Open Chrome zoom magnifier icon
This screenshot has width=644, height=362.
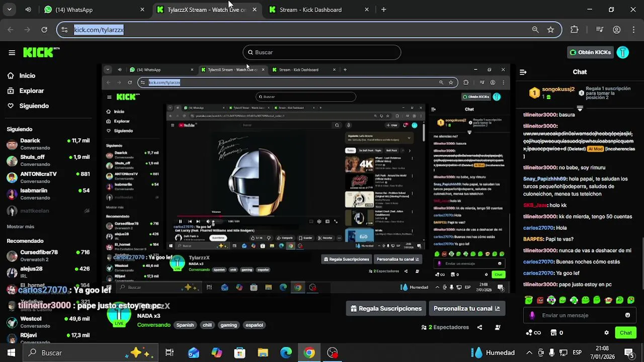point(535,30)
